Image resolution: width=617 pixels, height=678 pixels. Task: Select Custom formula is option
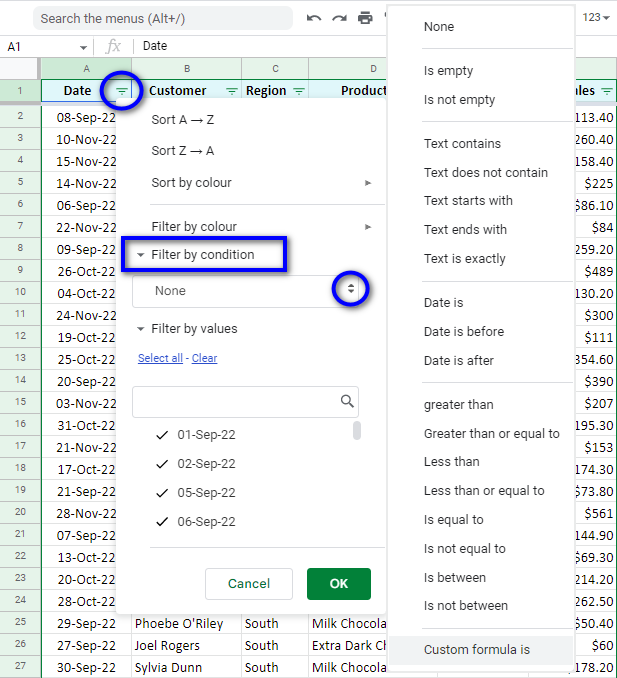[481, 650]
